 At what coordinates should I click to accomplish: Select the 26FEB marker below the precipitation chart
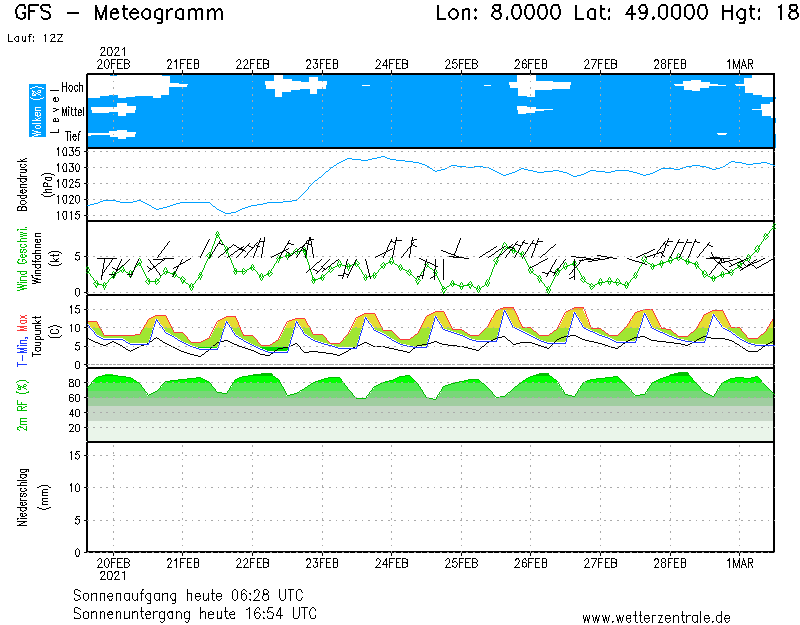530,562
